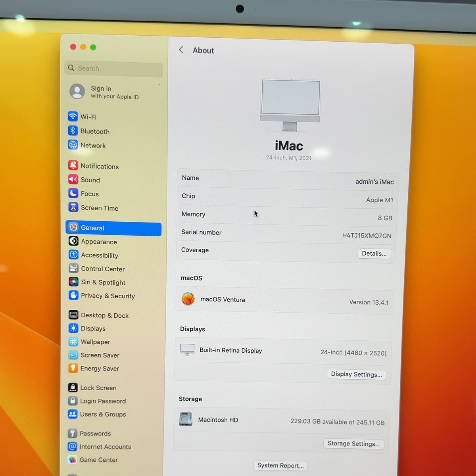Go back using the chevron beside About
Screen dimensions: 476x476
point(181,50)
